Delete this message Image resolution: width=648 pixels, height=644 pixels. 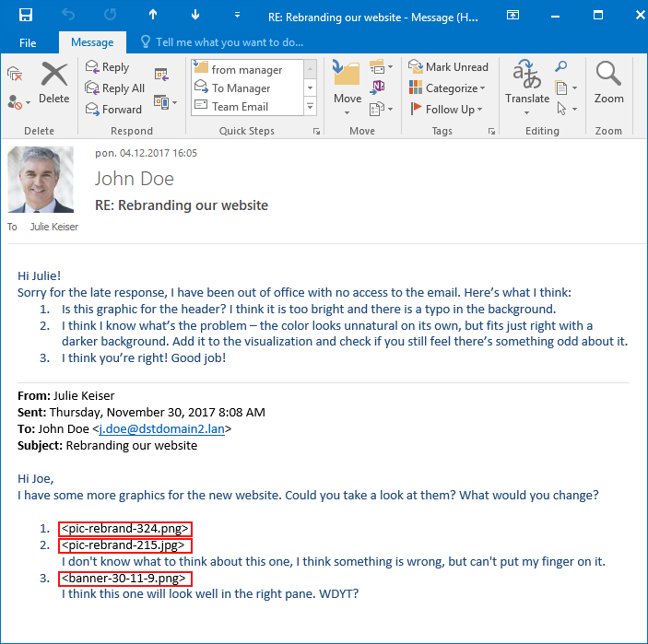(x=54, y=83)
